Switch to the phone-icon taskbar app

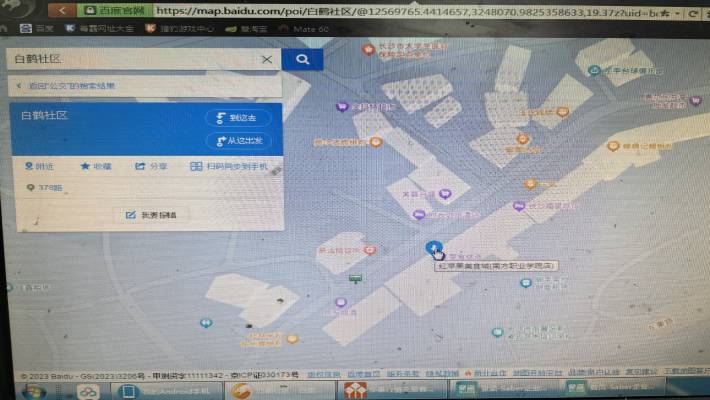pos(166,391)
